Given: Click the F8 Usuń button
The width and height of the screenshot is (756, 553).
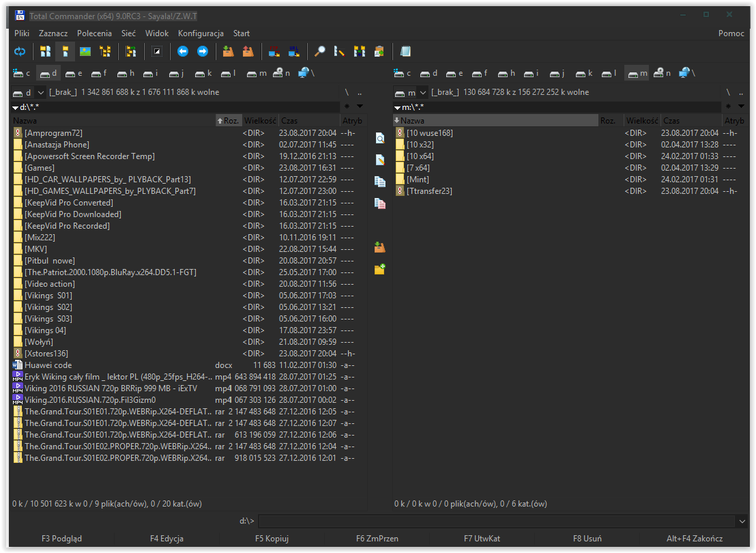Looking at the screenshot, I should pyautogui.click(x=587, y=539).
